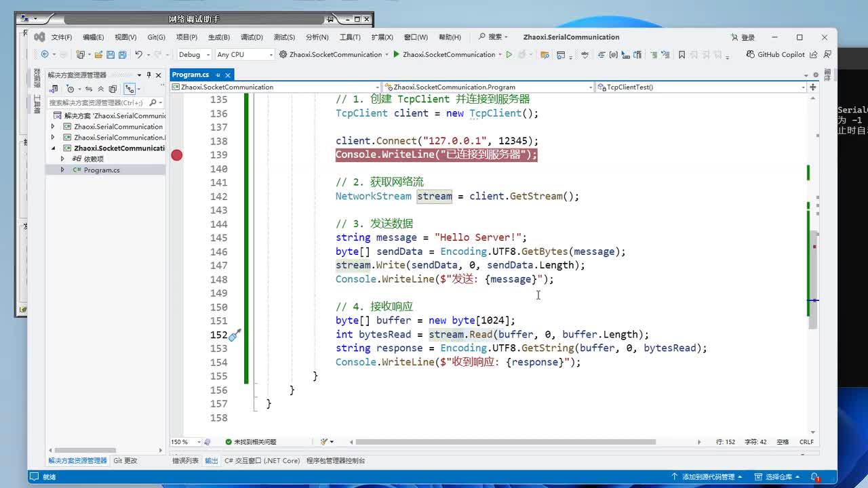Click the find-in-files folder icon in toolbar
Screen dimensions: 868x488
point(544,54)
